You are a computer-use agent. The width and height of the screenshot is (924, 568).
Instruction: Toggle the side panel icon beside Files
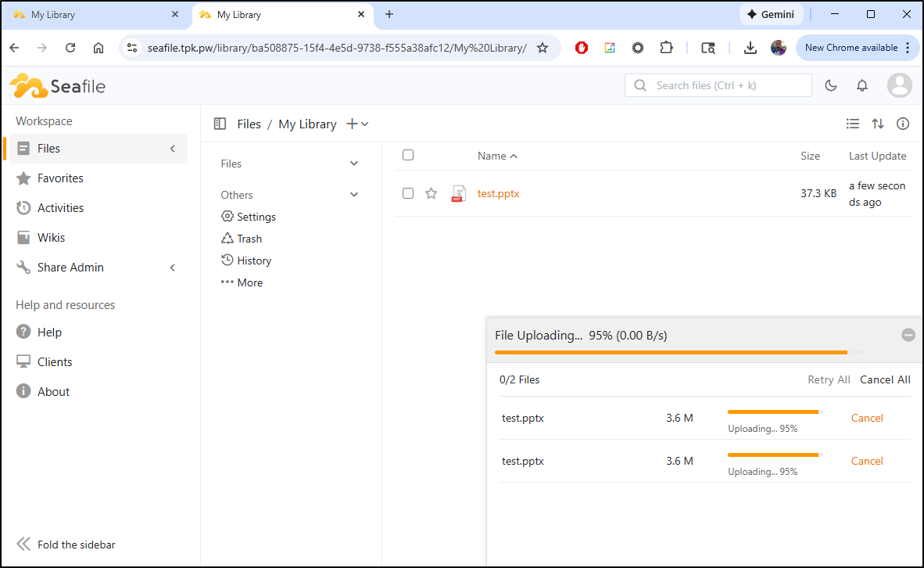tap(220, 124)
